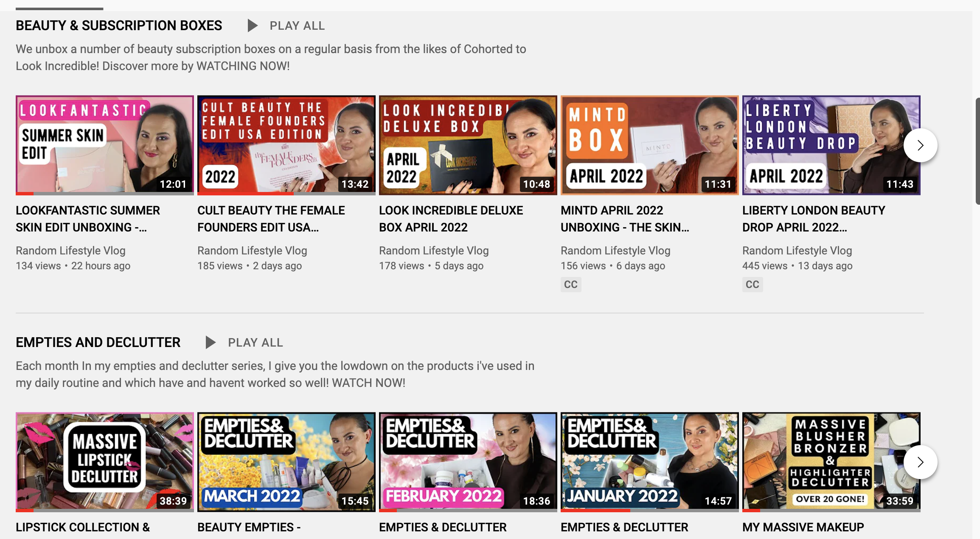
Task: Click the red progress bar under Cult Beauty thumbnail
Action: [245, 194]
